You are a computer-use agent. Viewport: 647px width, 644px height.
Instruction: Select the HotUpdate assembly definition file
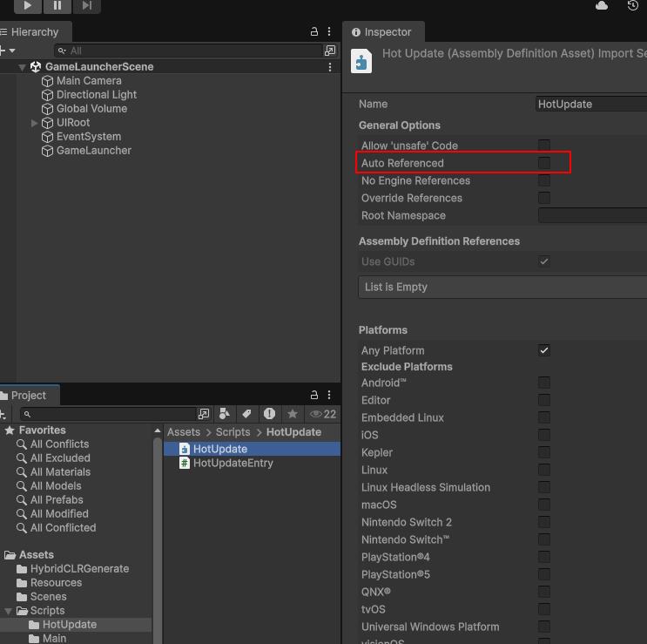click(253, 449)
